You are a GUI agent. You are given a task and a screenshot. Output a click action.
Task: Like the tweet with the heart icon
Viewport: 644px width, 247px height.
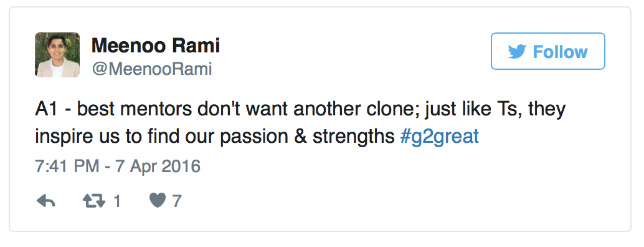pyautogui.click(x=158, y=201)
